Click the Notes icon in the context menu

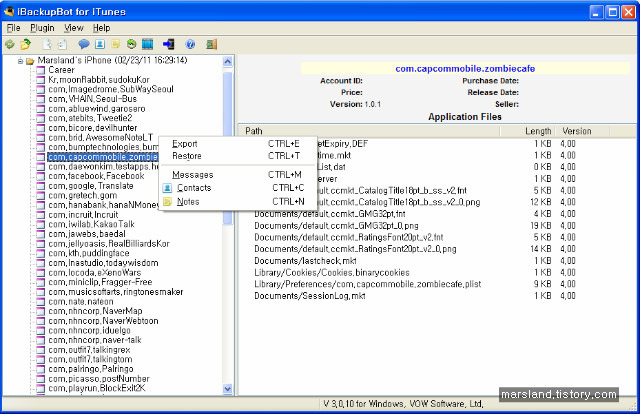pyautogui.click(x=167, y=202)
